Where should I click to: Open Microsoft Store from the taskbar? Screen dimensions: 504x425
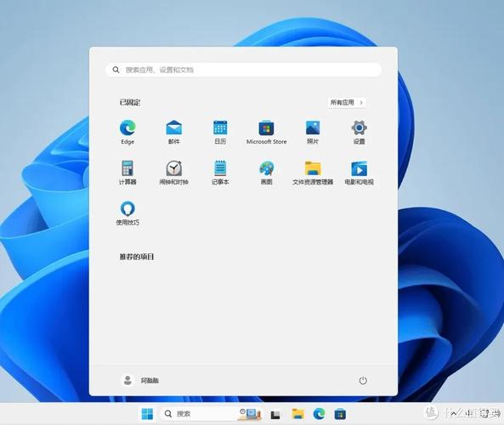[x=340, y=414]
